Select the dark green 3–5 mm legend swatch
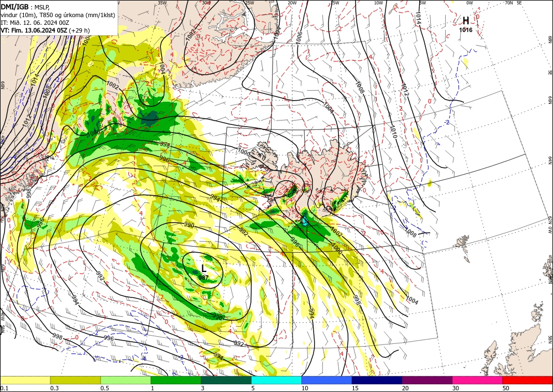The width and height of the screenshot is (553, 392). [226, 380]
